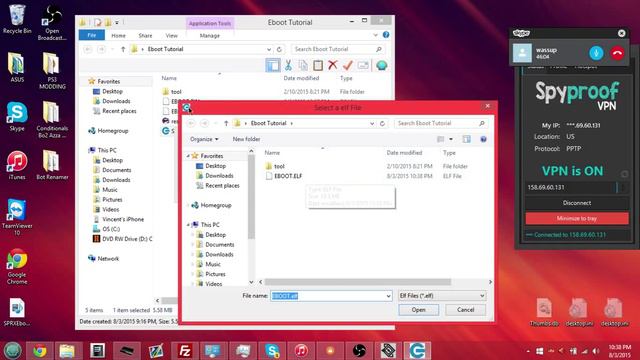The height and width of the screenshot is (360, 640).
Task: Click the cut scissors icon in Explorer toolbar
Action: 288,65
